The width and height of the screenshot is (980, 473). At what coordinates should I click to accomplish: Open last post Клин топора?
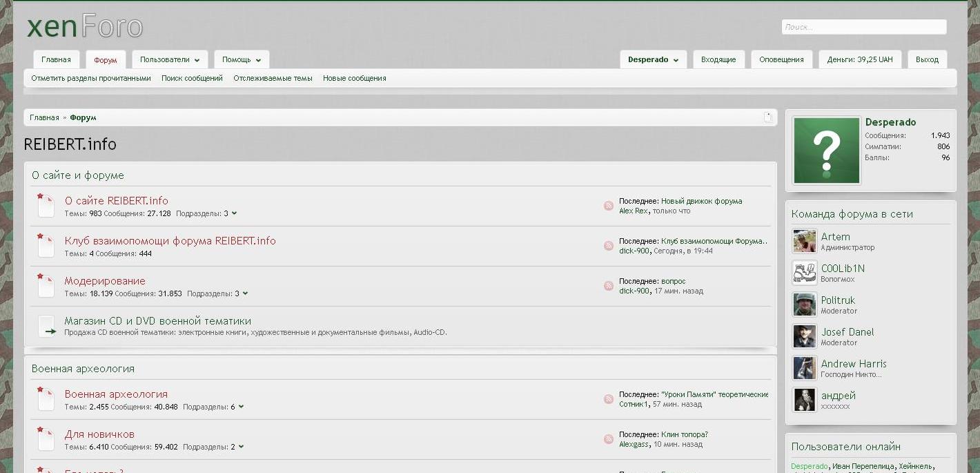point(685,435)
